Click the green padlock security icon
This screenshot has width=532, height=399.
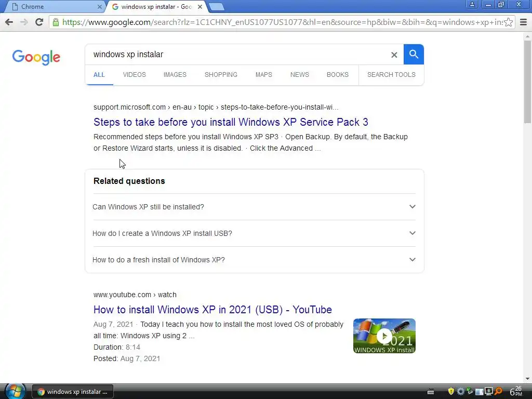(56, 22)
